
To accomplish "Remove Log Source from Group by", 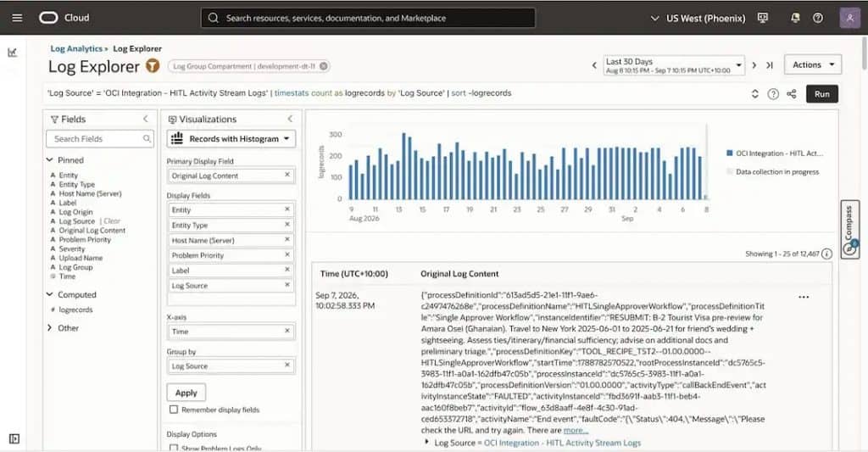I will click(x=287, y=365).
